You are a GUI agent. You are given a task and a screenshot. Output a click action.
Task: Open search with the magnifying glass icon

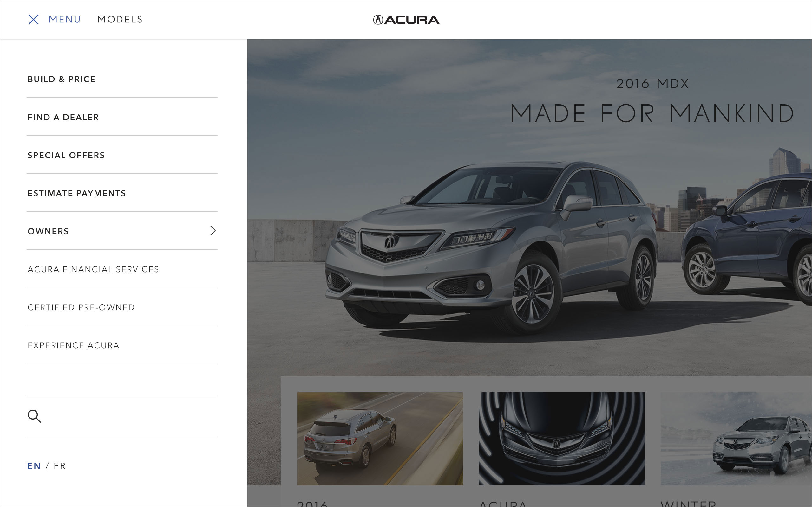(34, 416)
